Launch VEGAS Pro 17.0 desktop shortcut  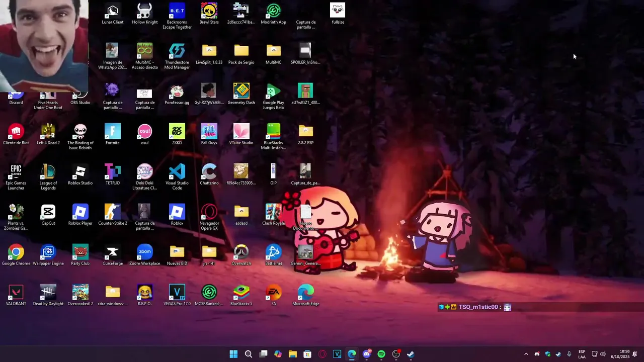[x=177, y=296]
